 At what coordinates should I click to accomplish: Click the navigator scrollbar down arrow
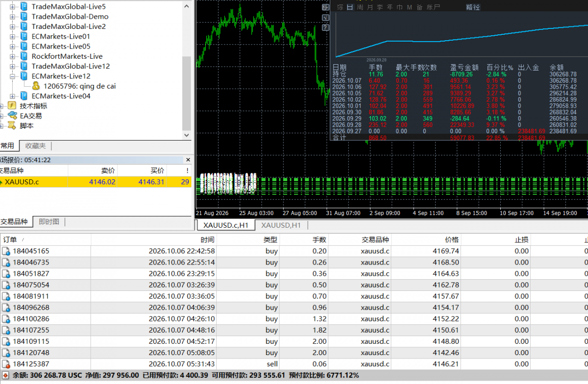[186, 135]
